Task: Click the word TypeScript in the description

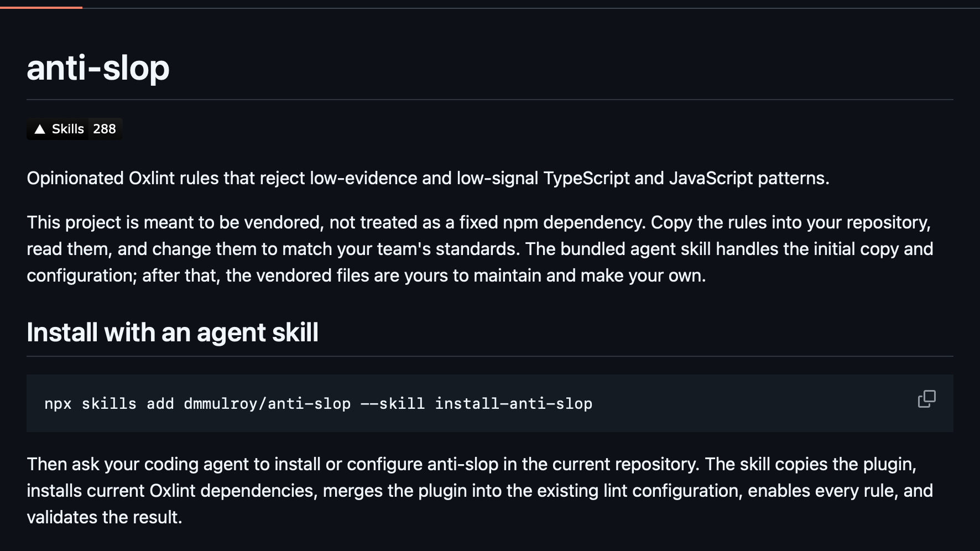Action: (x=586, y=178)
